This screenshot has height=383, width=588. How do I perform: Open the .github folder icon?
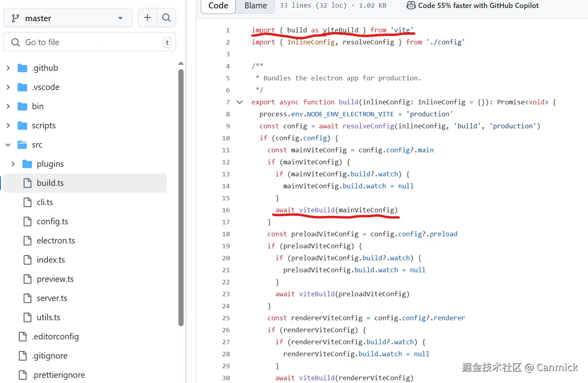click(x=22, y=68)
